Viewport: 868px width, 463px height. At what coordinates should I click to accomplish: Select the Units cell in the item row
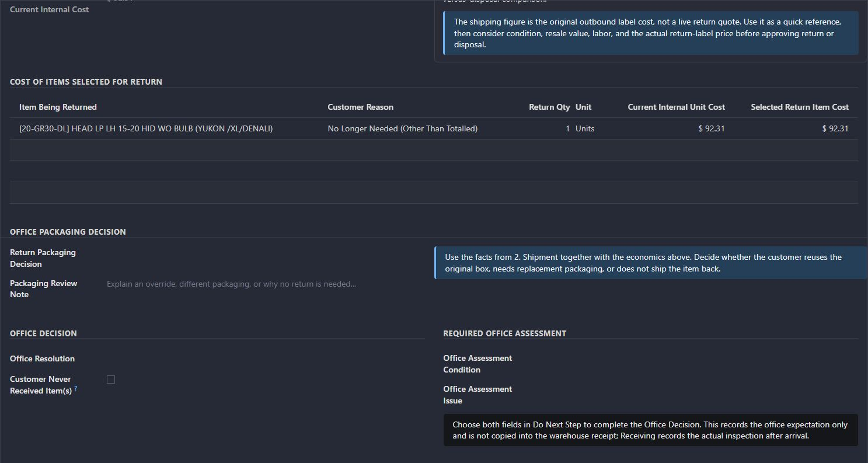(x=585, y=128)
